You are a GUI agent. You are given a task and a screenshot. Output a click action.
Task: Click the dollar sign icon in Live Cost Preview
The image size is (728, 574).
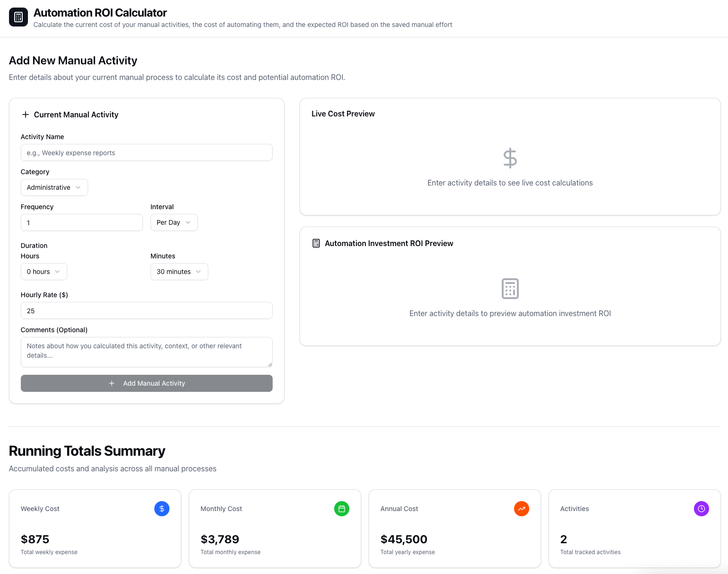pos(510,158)
